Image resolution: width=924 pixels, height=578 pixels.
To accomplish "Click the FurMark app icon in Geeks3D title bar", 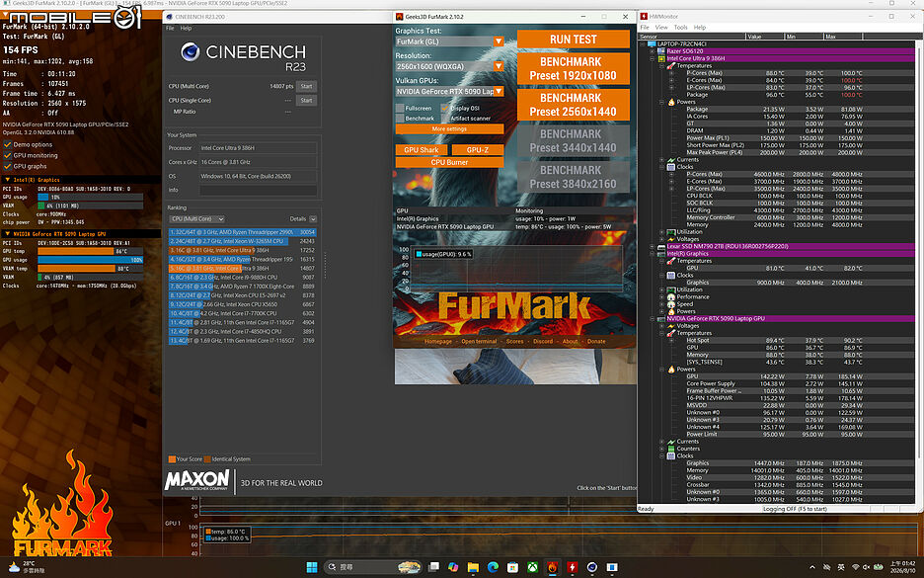I will coord(400,17).
